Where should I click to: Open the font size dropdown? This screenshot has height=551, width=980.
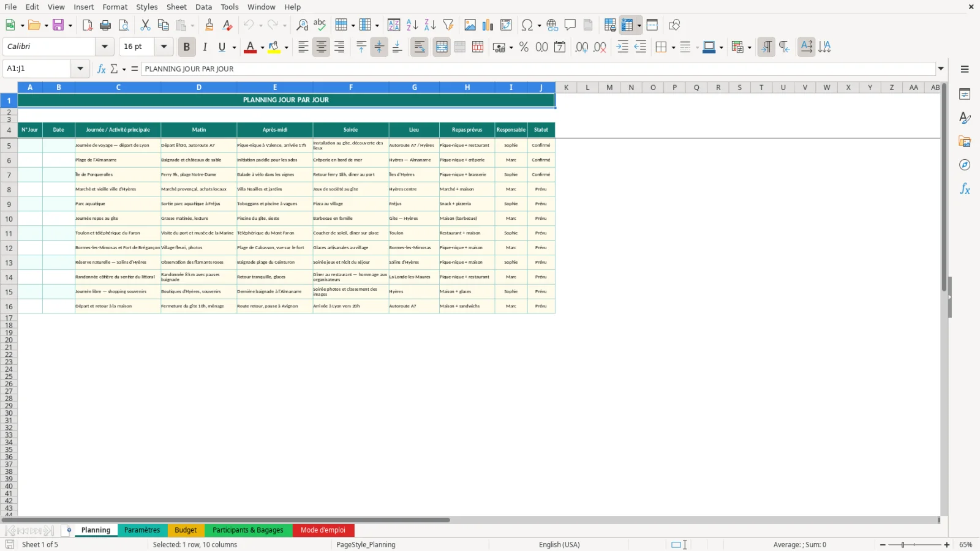[164, 47]
